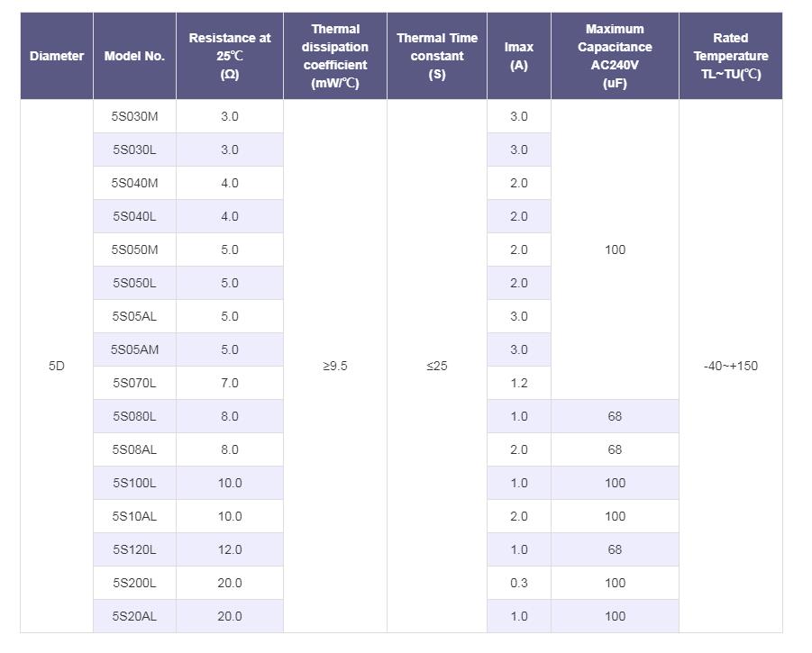Click the 5S030M model number cell
This screenshot has height=653, width=812.
point(134,116)
